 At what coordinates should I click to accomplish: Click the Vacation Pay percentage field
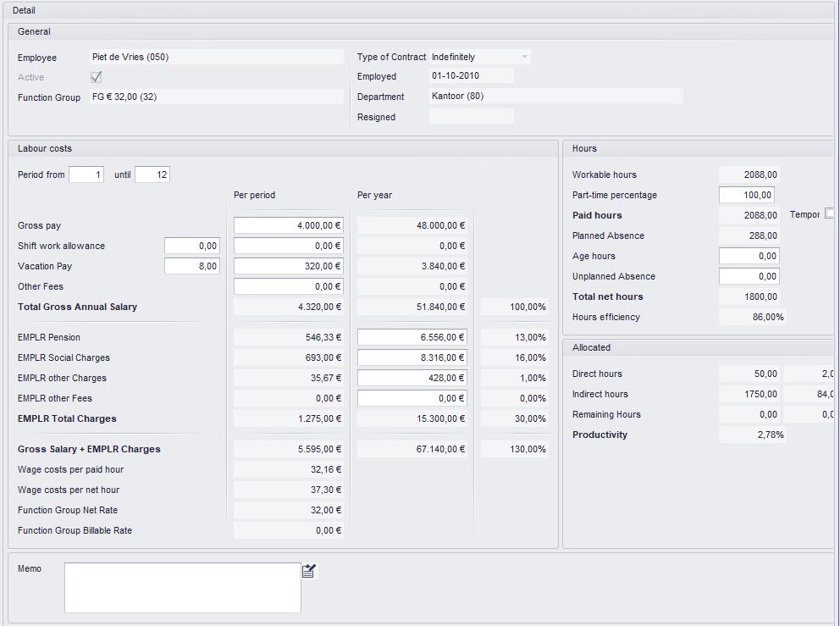pyautogui.click(x=192, y=266)
